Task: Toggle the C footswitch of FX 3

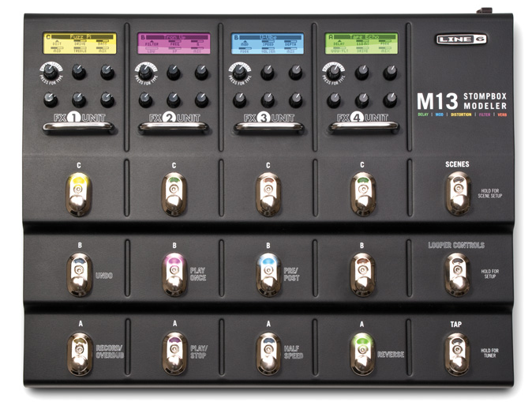Action: point(268,194)
